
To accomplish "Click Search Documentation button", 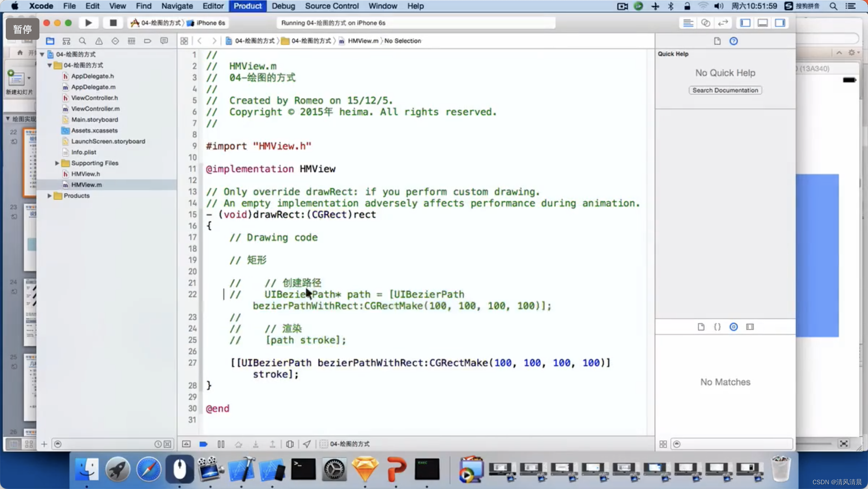I will pos(725,89).
